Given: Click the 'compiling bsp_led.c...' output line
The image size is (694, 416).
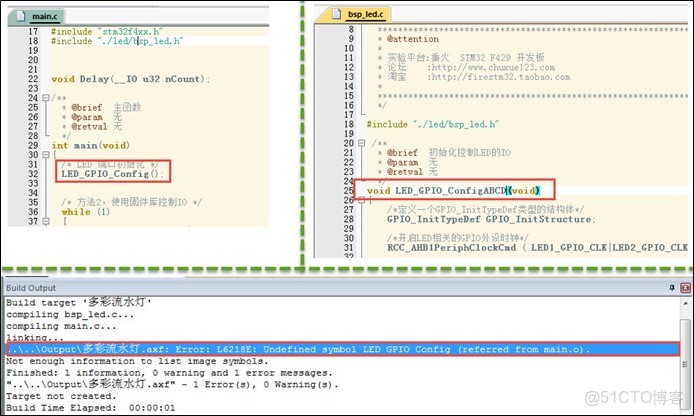Looking at the screenshot, I should pyautogui.click(x=70, y=315).
